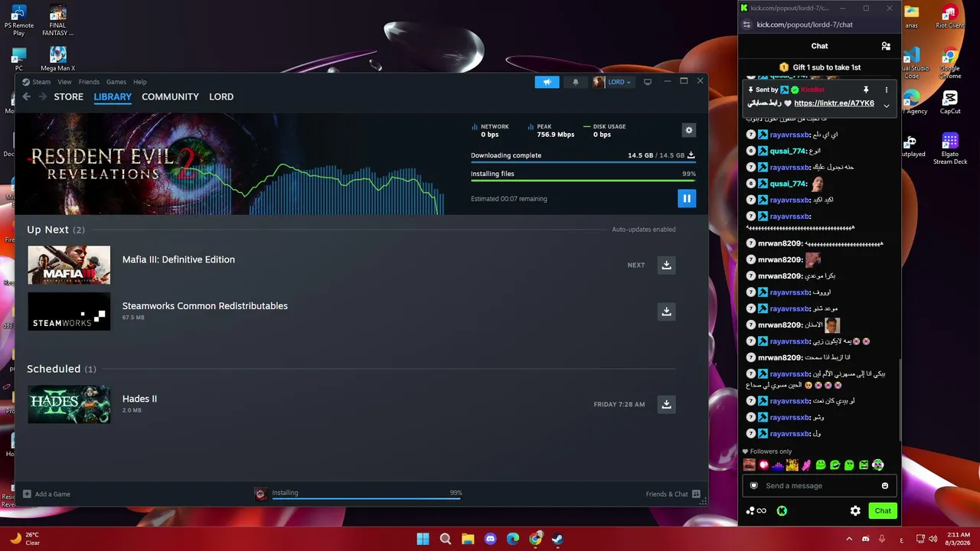The width and height of the screenshot is (980, 551).
Task: Open PS Remote Play desktop shortcut
Action: tap(19, 21)
